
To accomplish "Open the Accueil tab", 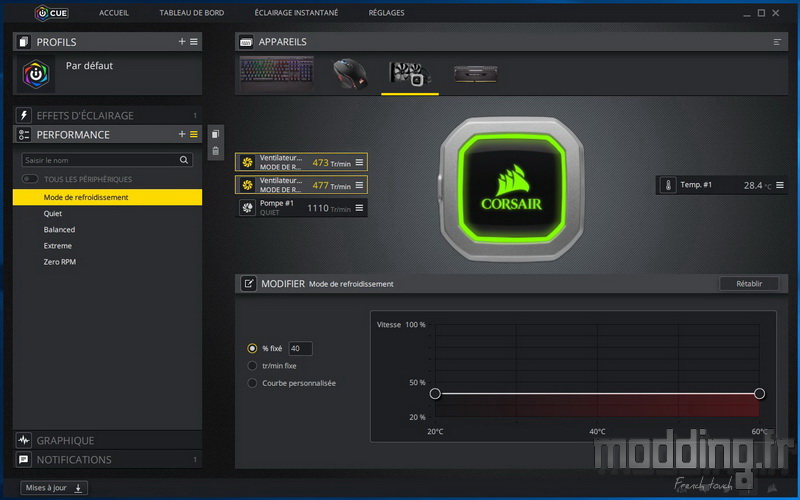I will tap(114, 13).
